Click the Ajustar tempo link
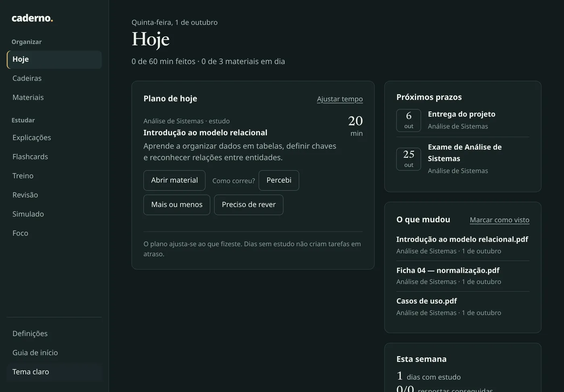This screenshot has width=564, height=392. 340,99
